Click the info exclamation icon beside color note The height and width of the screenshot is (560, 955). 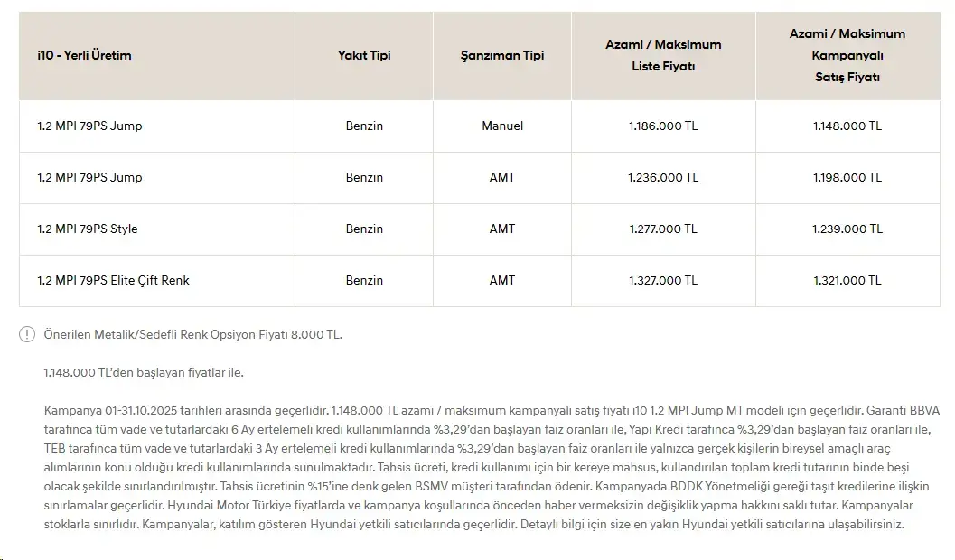pos(27,334)
